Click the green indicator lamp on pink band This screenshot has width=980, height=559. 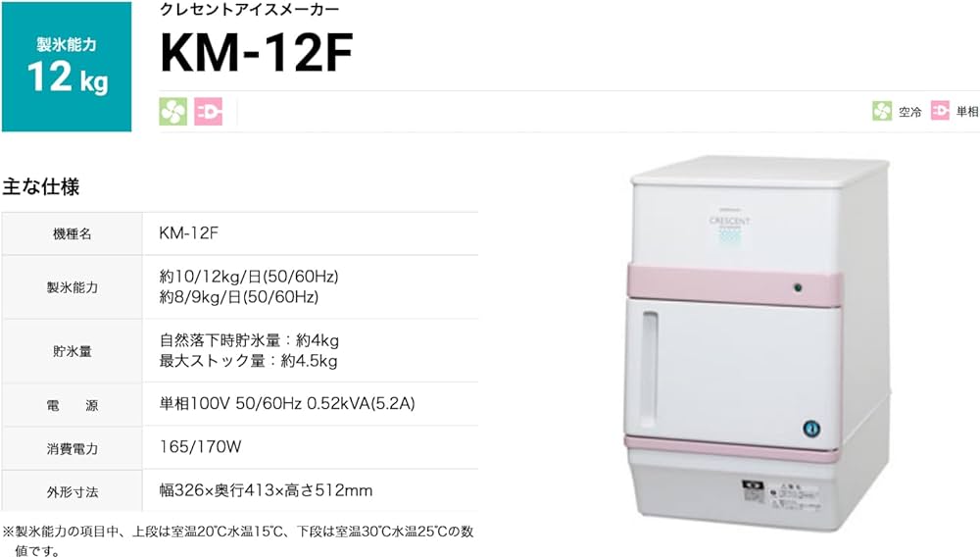(x=798, y=288)
